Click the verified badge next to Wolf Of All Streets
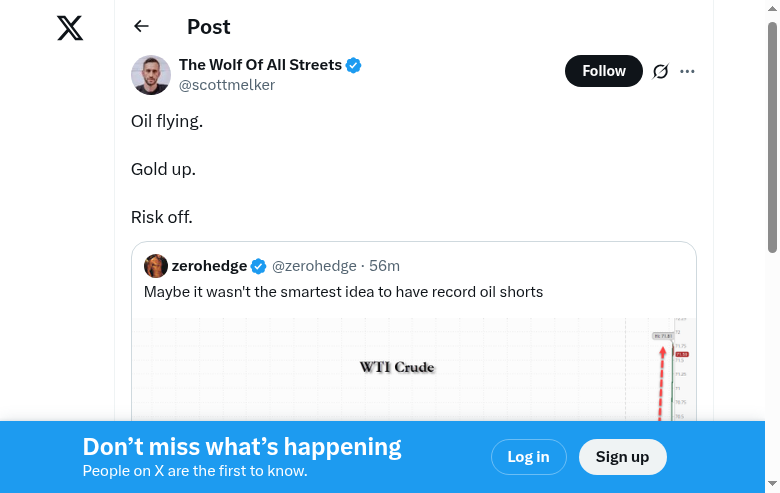The height and width of the screenshot is (493, 780). (x=354, y=65)
